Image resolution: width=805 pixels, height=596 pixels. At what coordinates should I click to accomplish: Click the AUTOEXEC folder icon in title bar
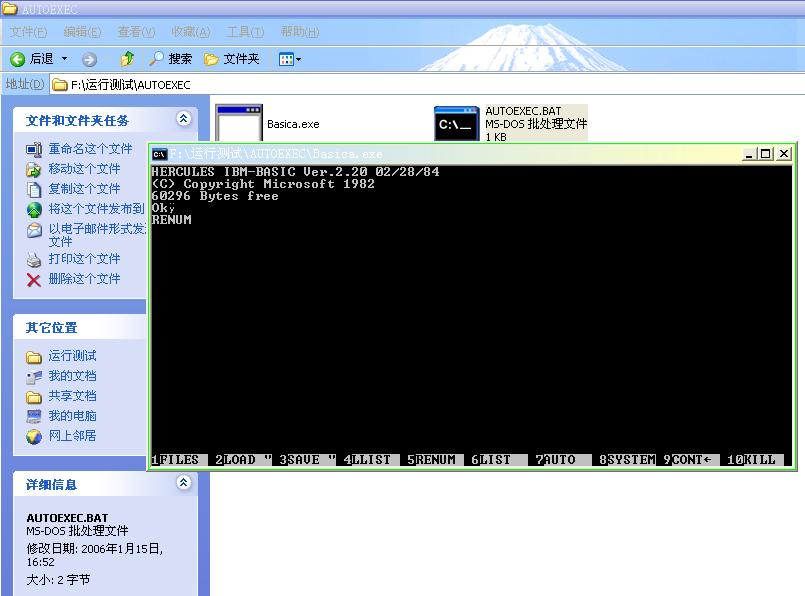coord(10,8)
